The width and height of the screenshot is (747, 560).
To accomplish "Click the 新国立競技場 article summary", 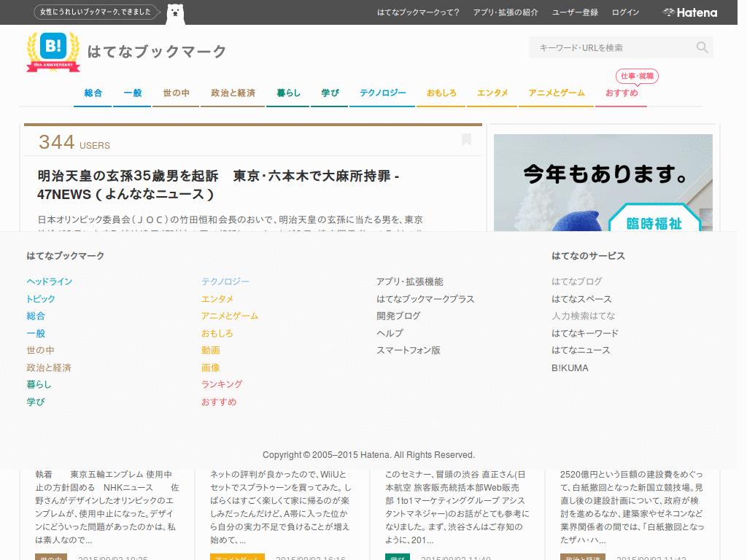I will pos(632,507).
